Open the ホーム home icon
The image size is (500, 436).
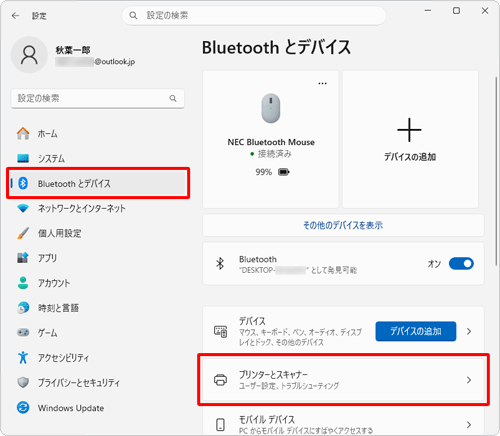(23, 134)
